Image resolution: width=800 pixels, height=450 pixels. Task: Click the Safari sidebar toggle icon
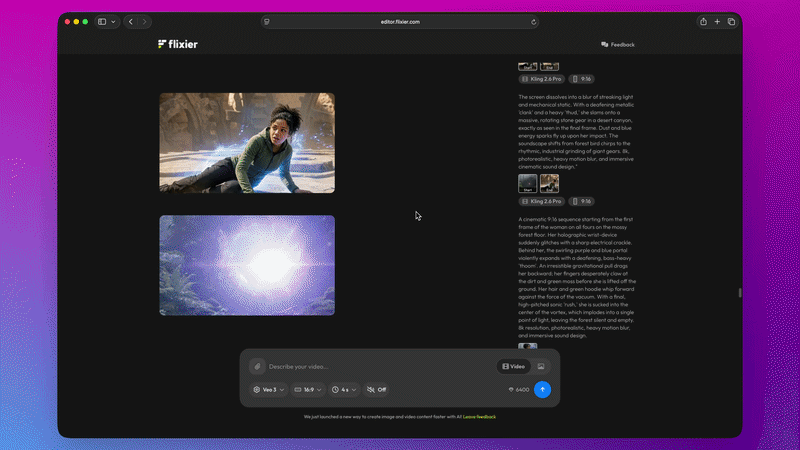click(x=102, y=21)
